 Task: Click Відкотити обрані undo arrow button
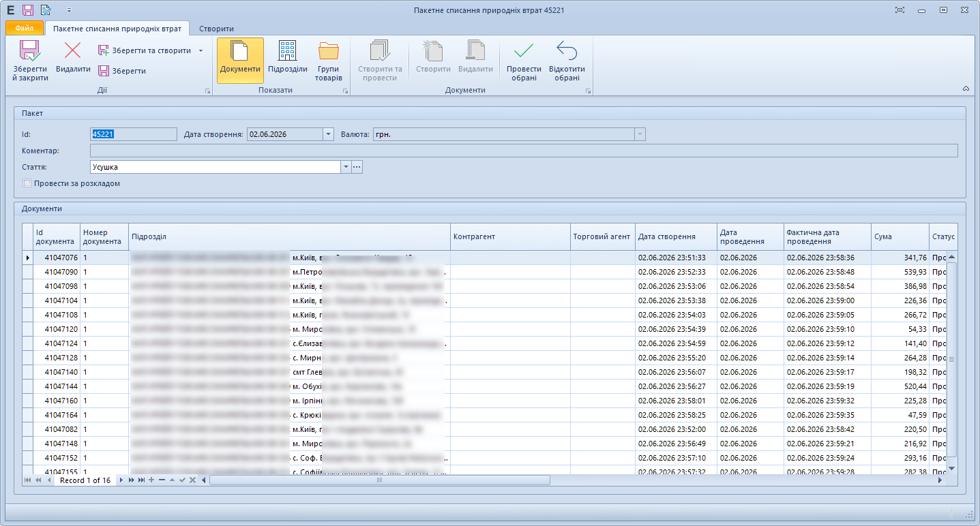point(567,61)
